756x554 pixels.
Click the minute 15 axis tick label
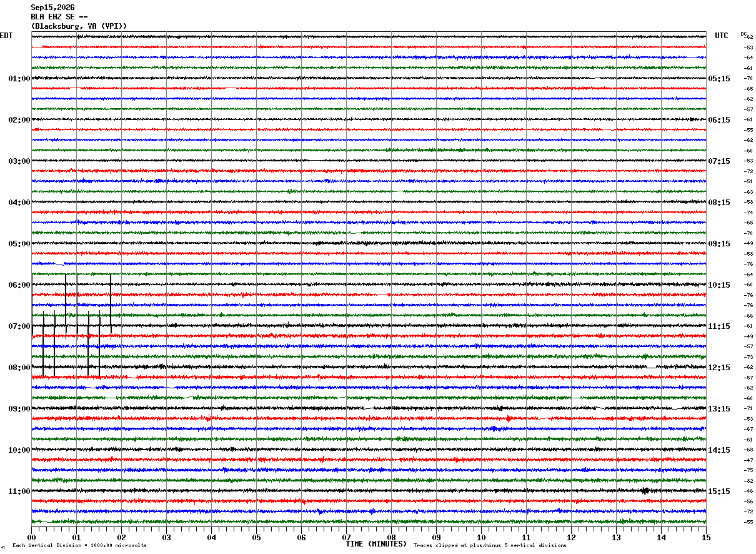[x=706, y=538]
